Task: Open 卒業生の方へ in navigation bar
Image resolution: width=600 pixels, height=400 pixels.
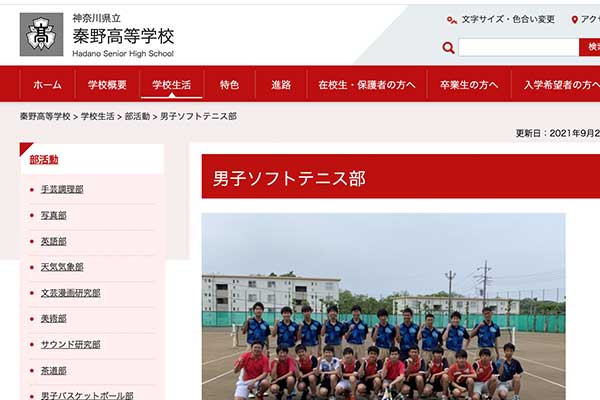Action: point(469,85)
